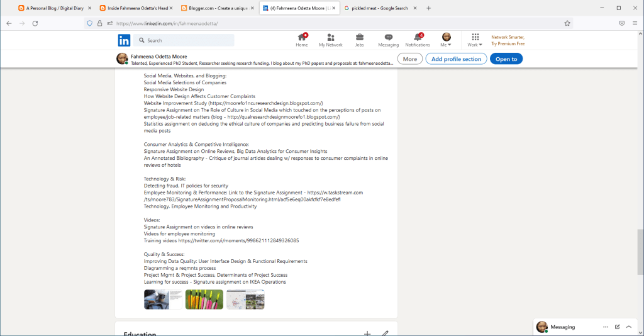Open the colorful pens media thumbnail
The image size is (644, 336).
[204, 300]
